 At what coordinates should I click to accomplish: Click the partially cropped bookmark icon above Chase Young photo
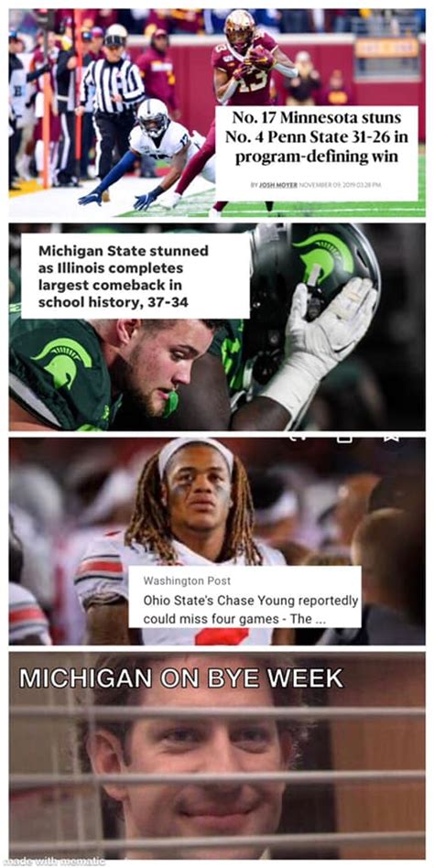pyautogui.click(x=392, y=439)
